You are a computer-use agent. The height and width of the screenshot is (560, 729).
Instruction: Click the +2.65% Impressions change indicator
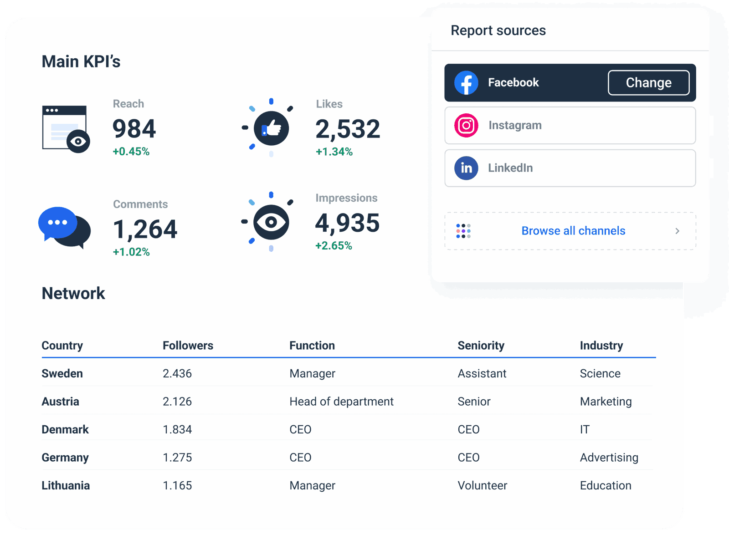click(334, 245)
